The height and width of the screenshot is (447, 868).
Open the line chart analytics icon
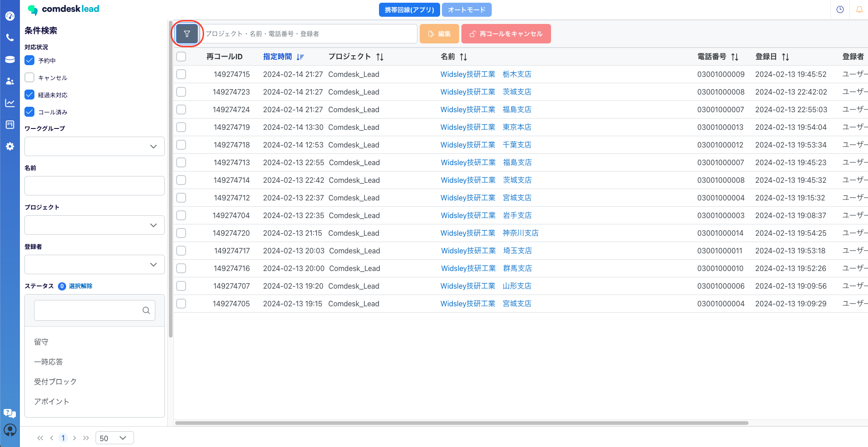tap(10, 103)
